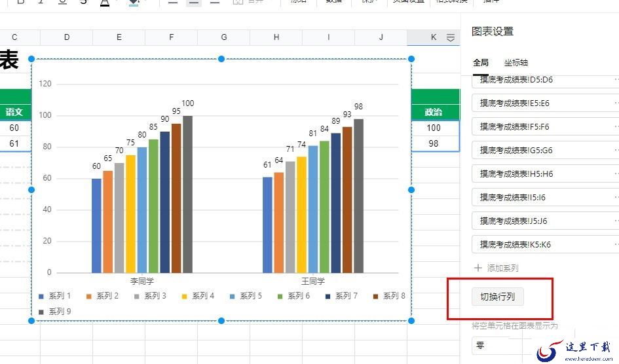The height and width of the screenshot is (364, 619).
Task: Click the plus icon for 添加系列
Action: [x=478, y=268]
